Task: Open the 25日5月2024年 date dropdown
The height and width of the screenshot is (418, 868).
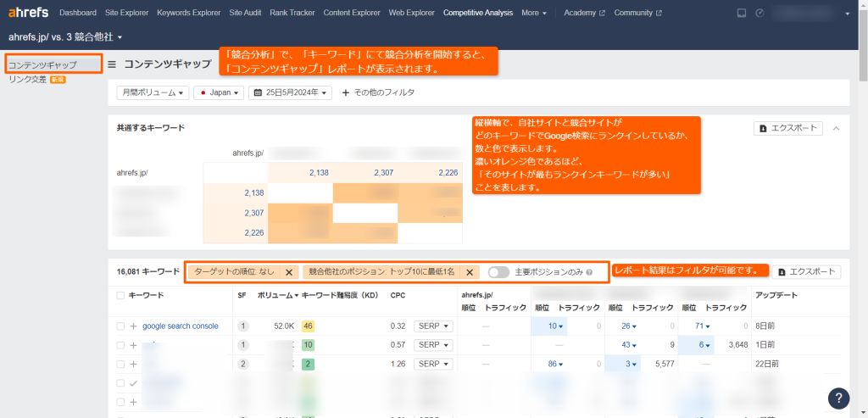Action: point(290,92)
